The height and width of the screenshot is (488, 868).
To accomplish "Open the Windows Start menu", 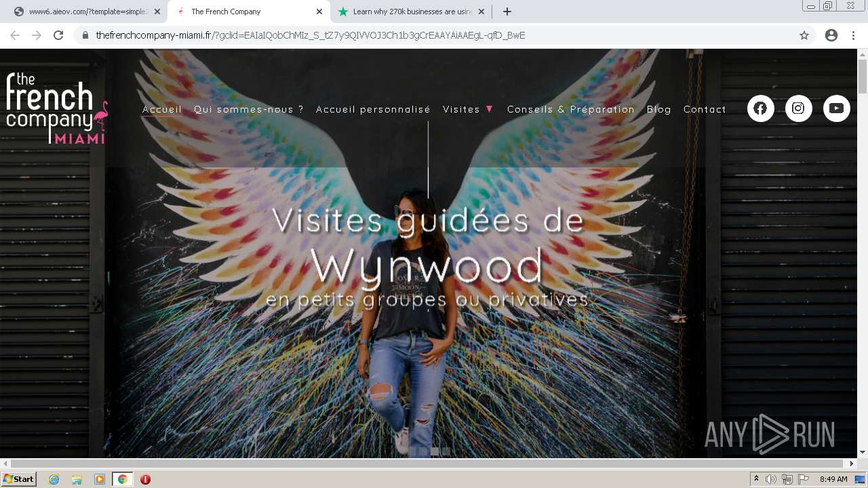I will (19, 479).
